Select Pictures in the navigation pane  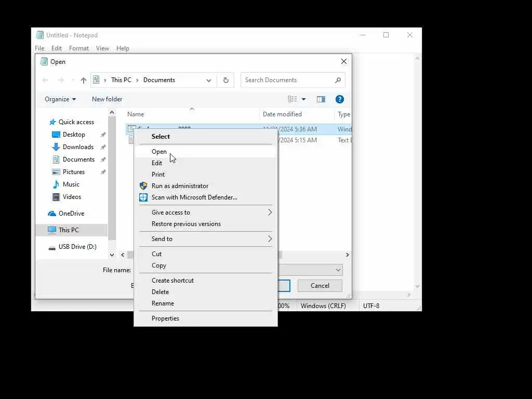(x=74, y=172)
